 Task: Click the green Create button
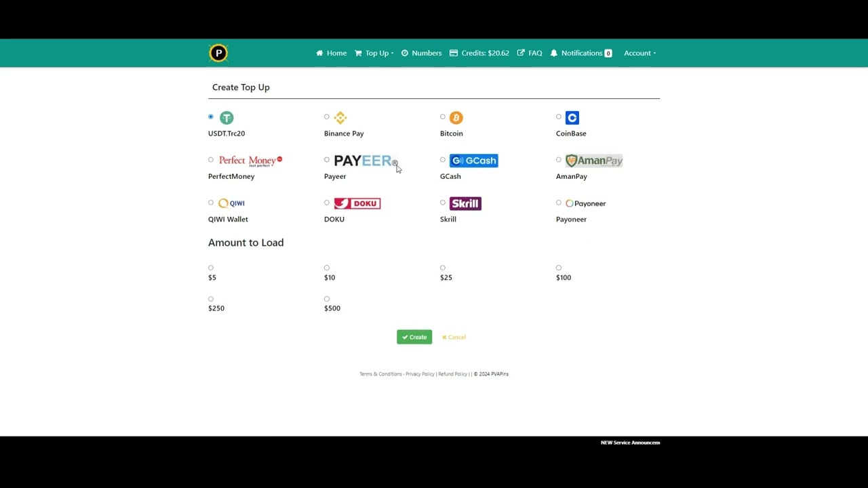coord(414,337)
